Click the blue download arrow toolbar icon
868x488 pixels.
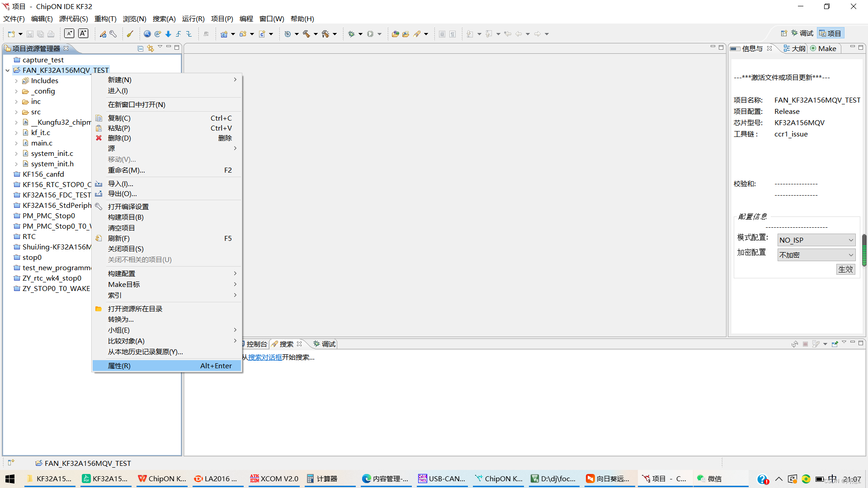(x=168, y=34)
